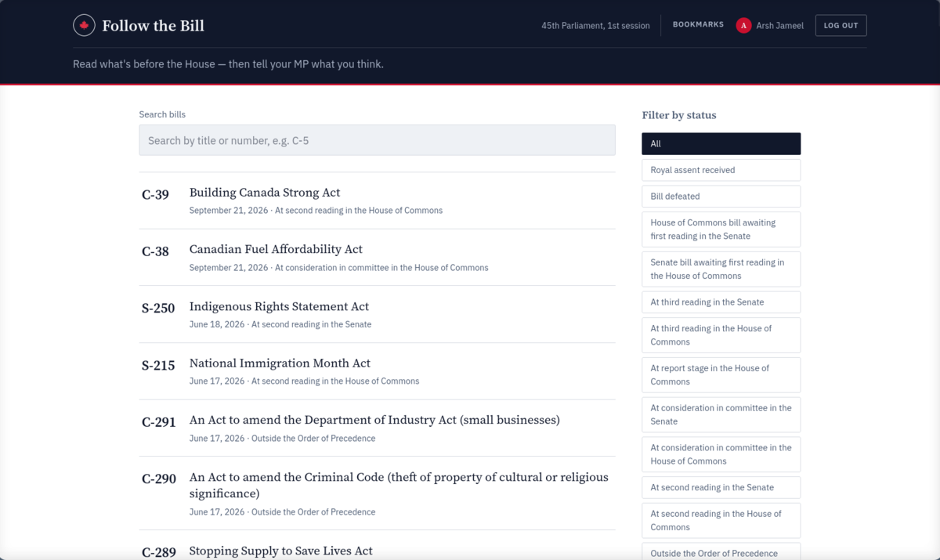This screenshot has height=560, width=940.
Task: Click the Follow the Bill site title
Action: [153, 26]
